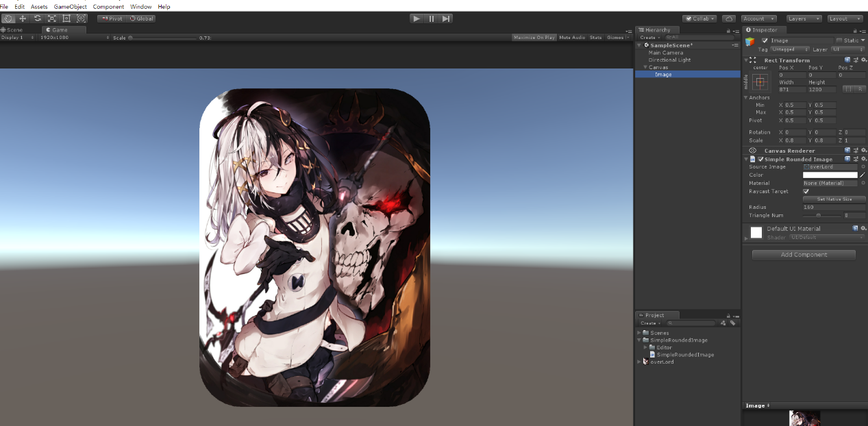This screenshot has height=426, width=868.
Task: Open the Window menu
Action: coord(140,6)
